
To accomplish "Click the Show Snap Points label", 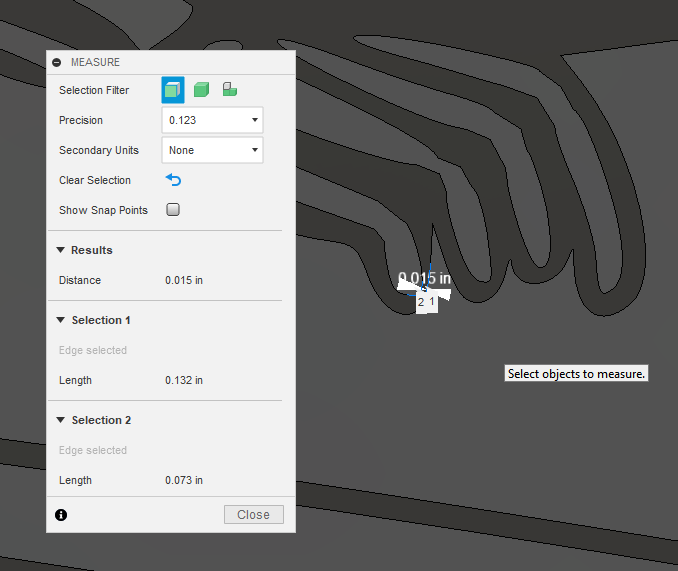I will pyautogui.click(x=103, y=210).
